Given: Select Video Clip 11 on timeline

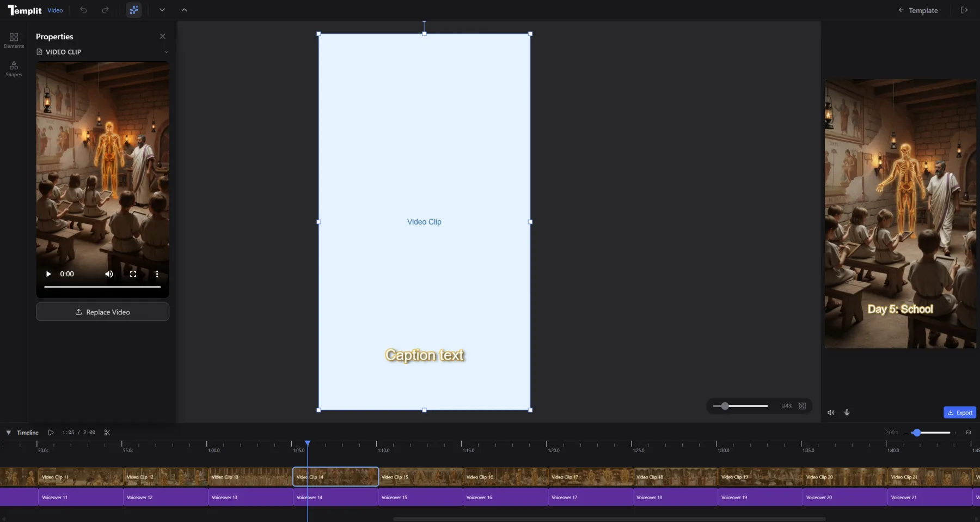Looking at the screenshot, I should click(x=81, y=477).
